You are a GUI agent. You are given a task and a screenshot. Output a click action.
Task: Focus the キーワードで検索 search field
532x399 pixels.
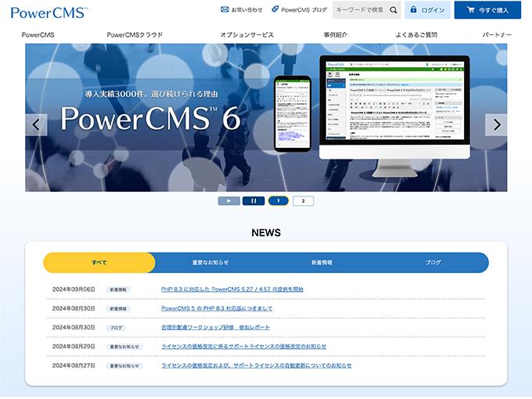(x=361, y=10)
